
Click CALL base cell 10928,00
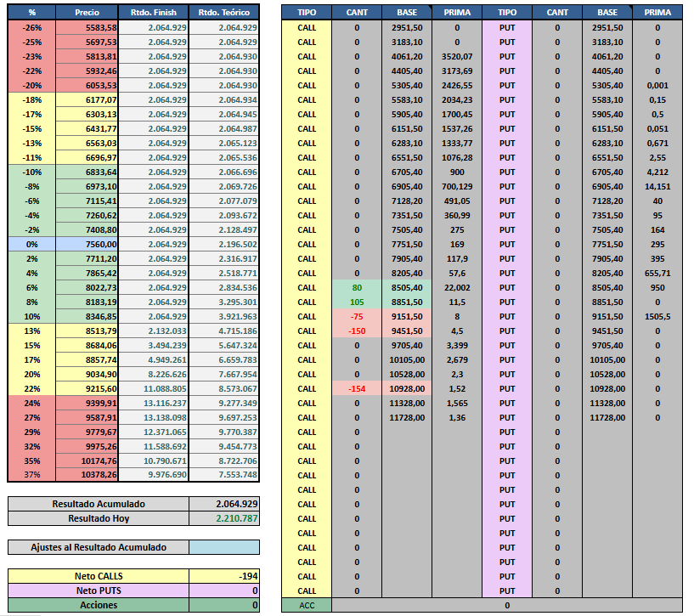pyautogui.click(x=407, y=389)
